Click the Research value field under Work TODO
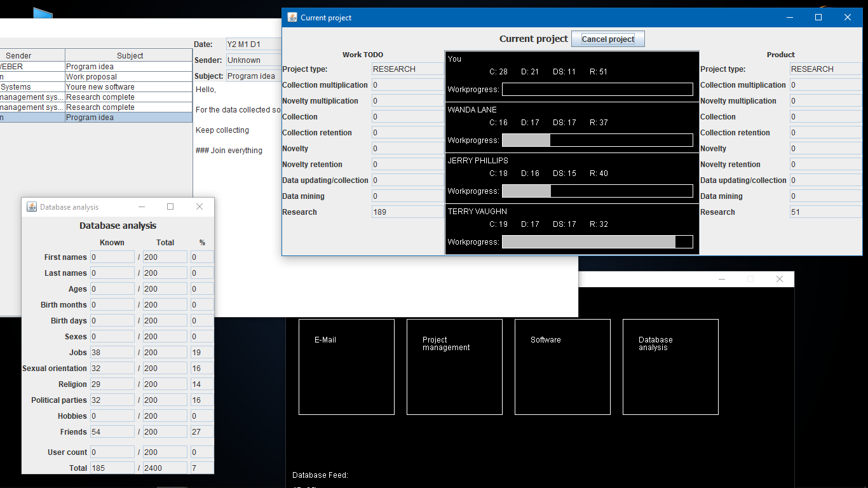 pos(407,212)
